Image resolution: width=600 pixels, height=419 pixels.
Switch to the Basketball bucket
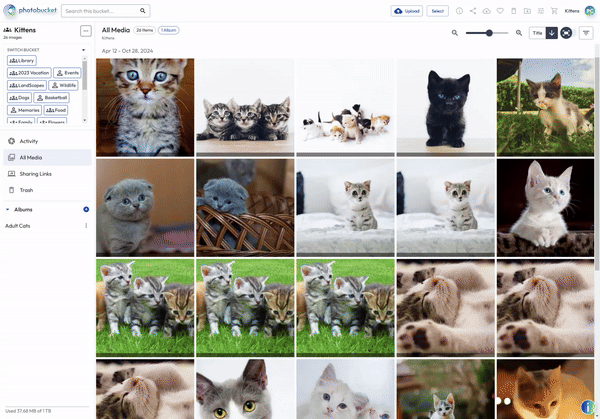pos(52,98)
